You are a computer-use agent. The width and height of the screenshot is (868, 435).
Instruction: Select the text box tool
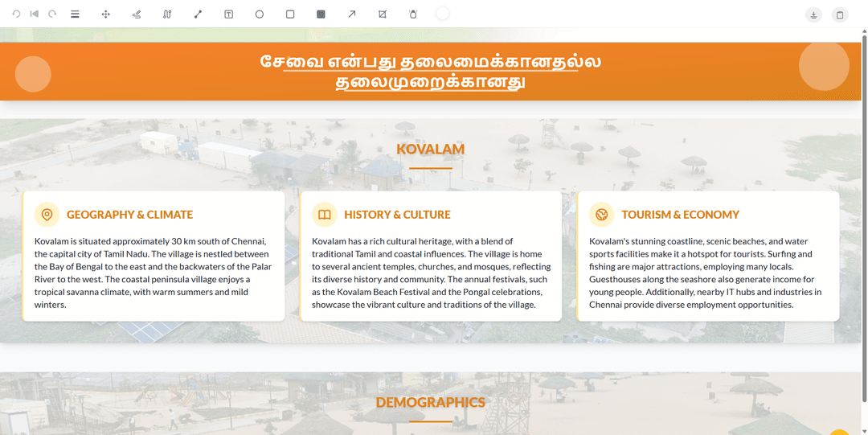point(228,14)
